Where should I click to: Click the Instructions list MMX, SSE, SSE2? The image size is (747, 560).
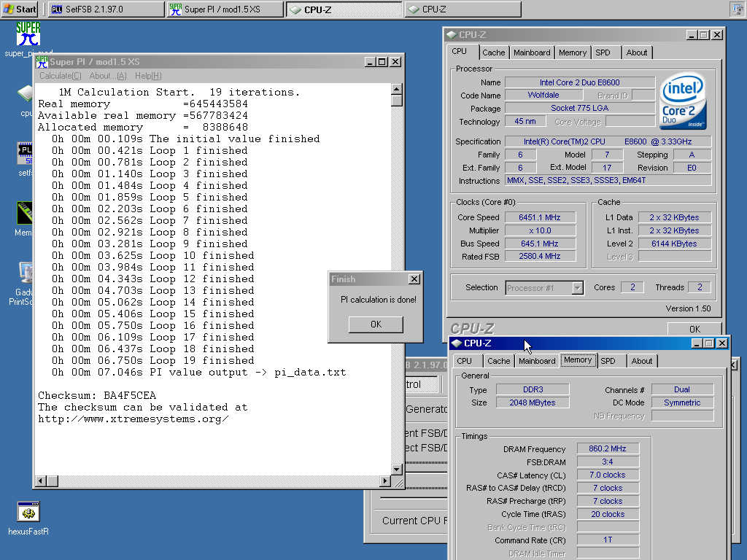[608, 180]
